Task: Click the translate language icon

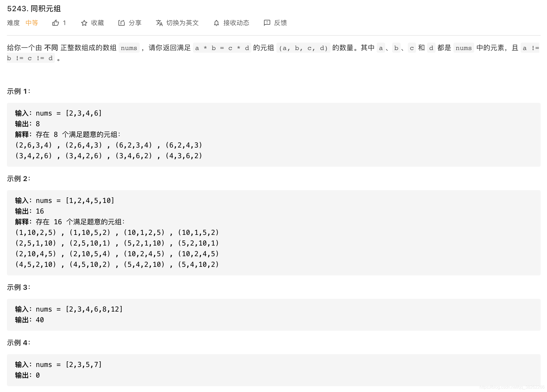Action: tap(159, 23)
